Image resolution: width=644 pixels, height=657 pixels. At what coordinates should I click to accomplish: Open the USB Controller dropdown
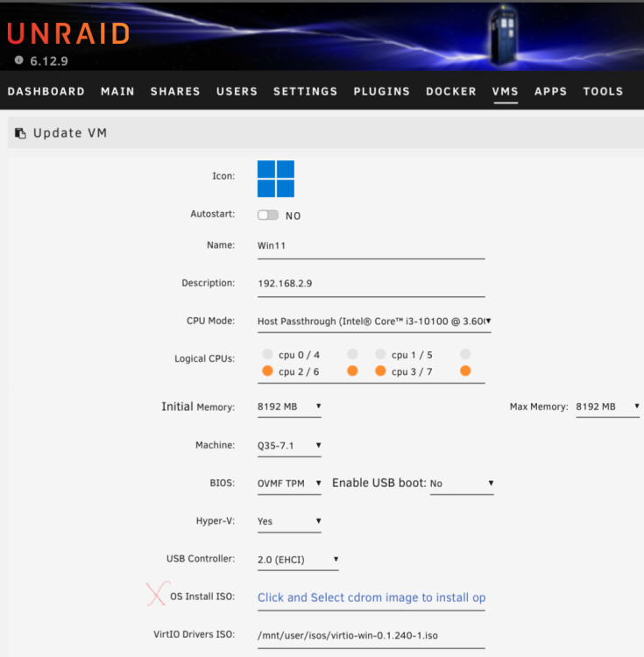(298, 560)
